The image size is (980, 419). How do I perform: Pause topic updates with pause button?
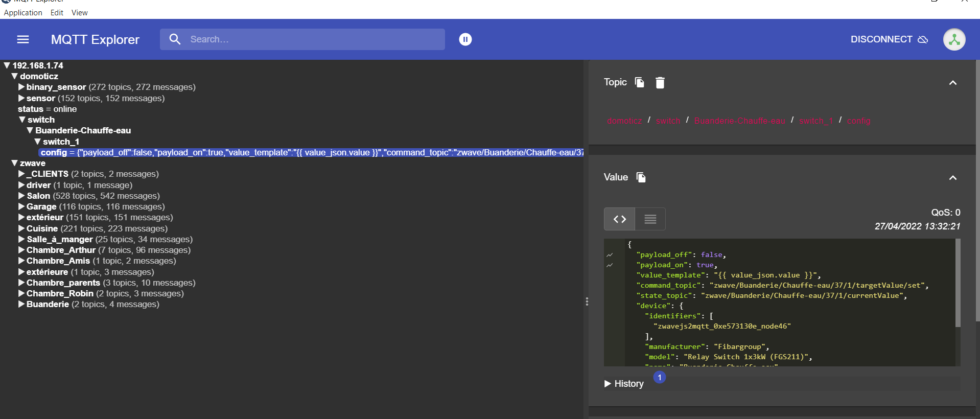point(465,39)
